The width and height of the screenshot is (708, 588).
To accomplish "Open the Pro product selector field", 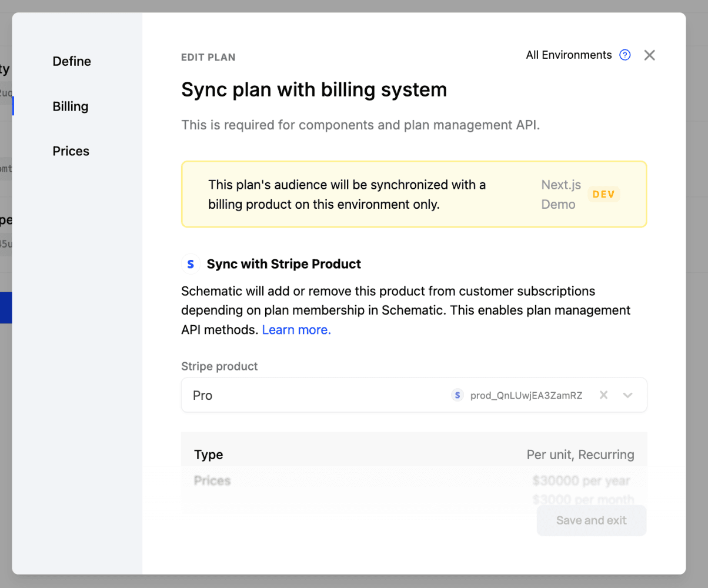I will pyautogui.click(x=318, y=395).
